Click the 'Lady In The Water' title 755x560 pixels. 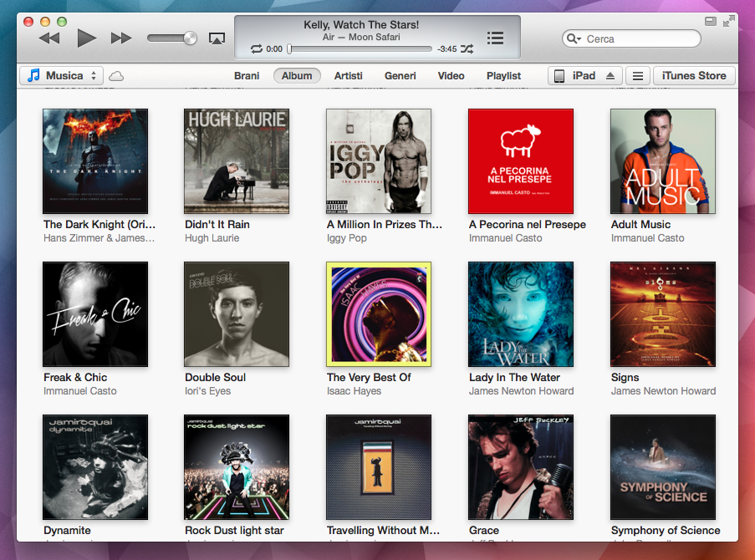tap(514, 378)
